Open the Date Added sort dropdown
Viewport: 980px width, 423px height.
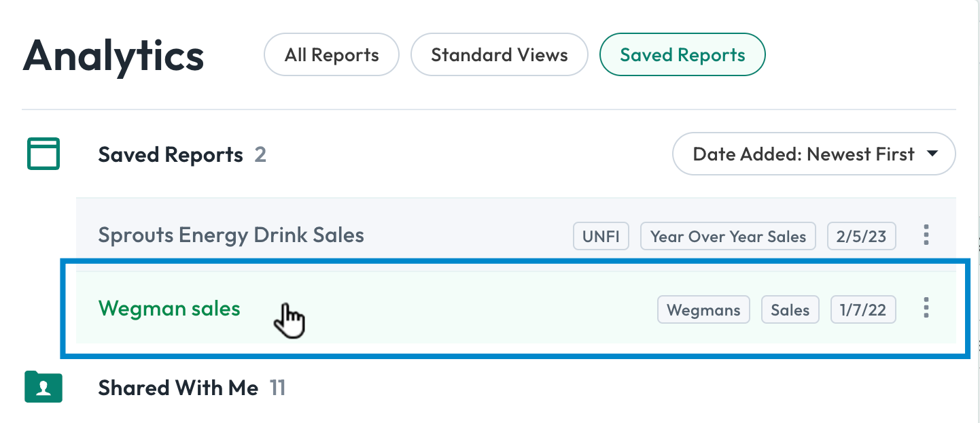point(813,154)
